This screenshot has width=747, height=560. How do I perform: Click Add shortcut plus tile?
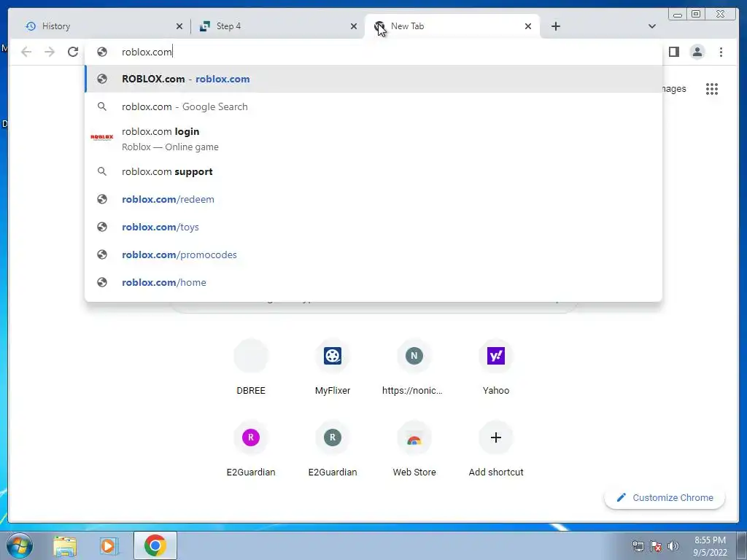[496, 449]
